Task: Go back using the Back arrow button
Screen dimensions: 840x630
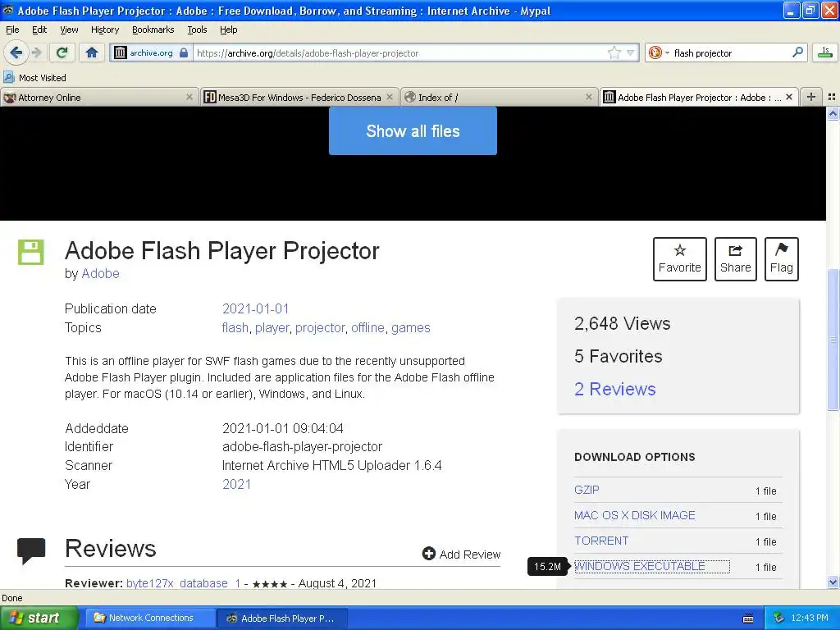Action: click(16, 52)
